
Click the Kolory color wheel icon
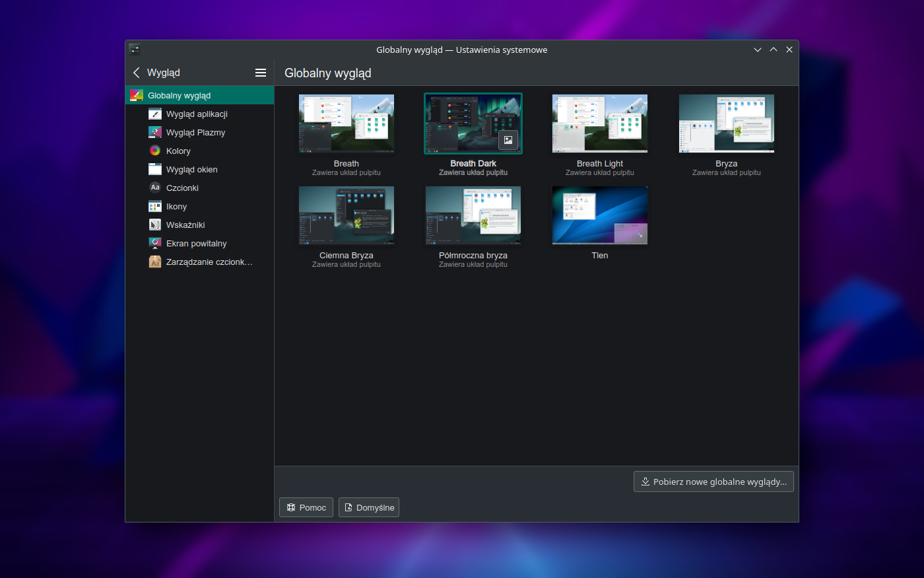pos(155,151)
